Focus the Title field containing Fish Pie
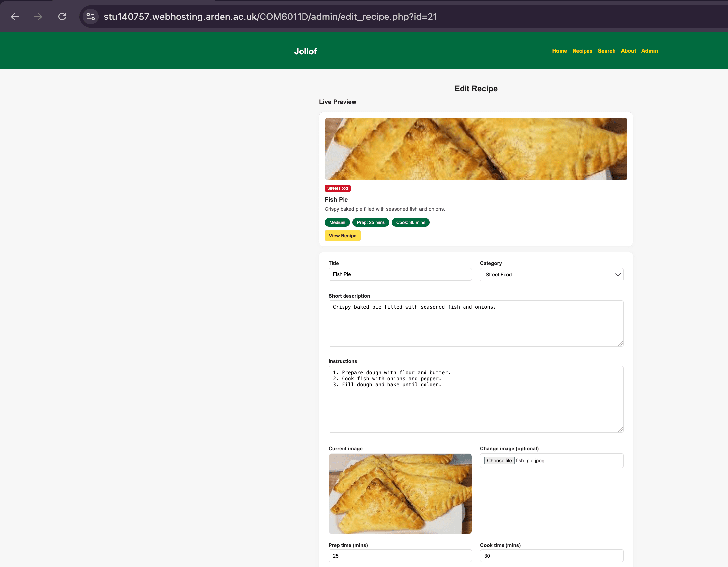Image resolution: width=728 pixels, height=567 pixels. click(400, 274)
